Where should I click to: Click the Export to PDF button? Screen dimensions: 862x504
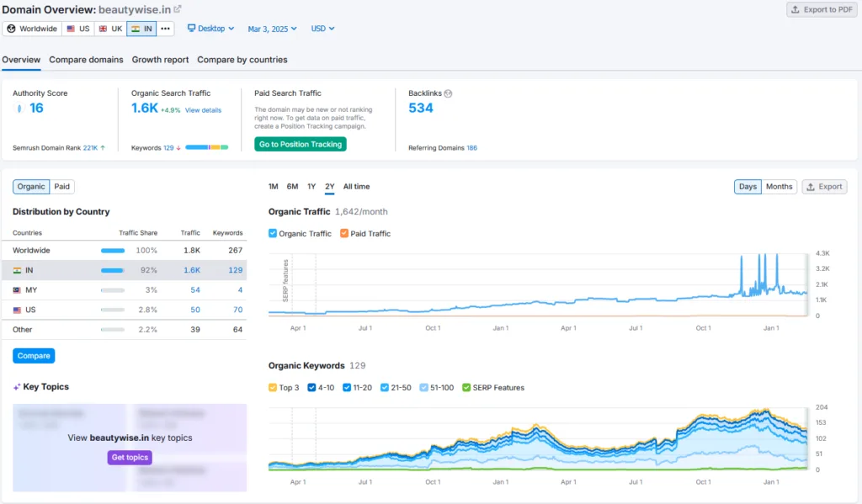pos(822,10)
